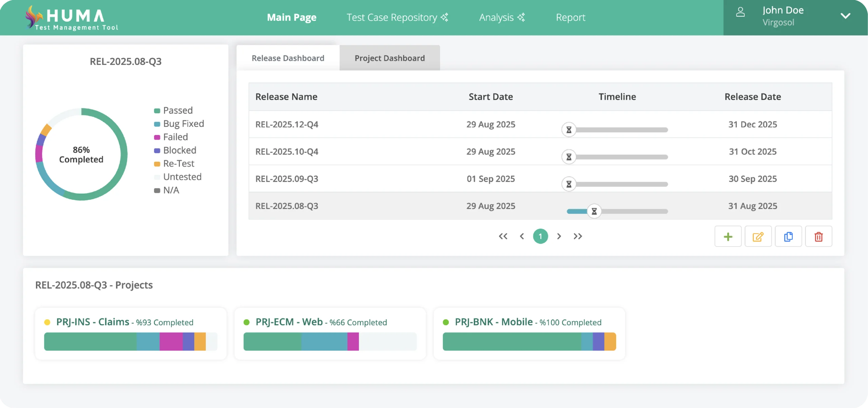868x408 pixels.
Task: Open the PRJ-ECM - Web project
Action: pos(289,322)
